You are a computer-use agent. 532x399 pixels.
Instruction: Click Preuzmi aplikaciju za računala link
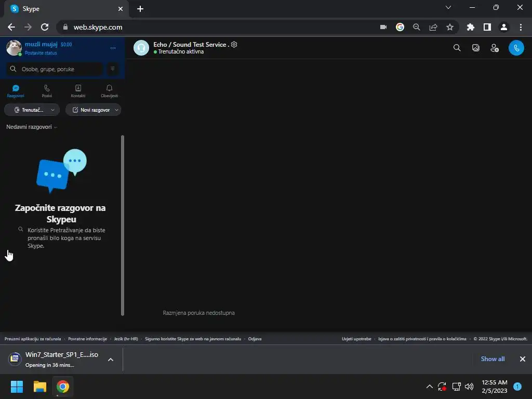click(x=33, y=339)
